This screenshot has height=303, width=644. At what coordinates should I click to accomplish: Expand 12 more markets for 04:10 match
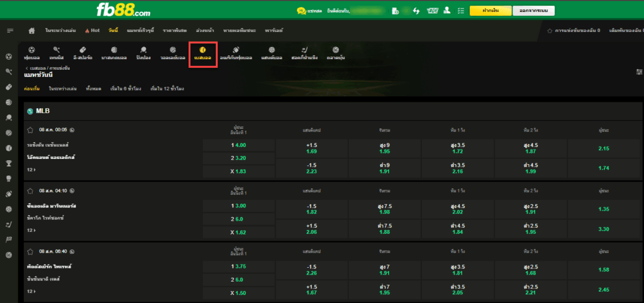[31, 230]
